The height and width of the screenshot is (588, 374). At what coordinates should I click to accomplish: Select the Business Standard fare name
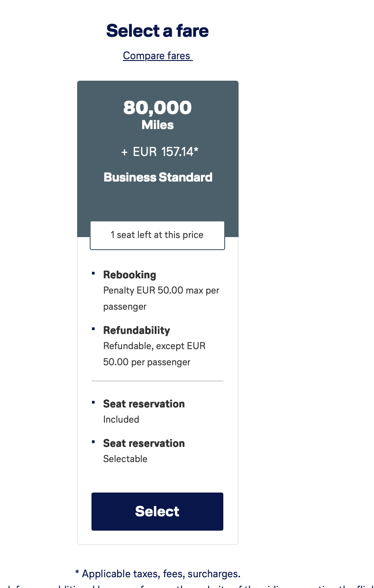(158, 177)
